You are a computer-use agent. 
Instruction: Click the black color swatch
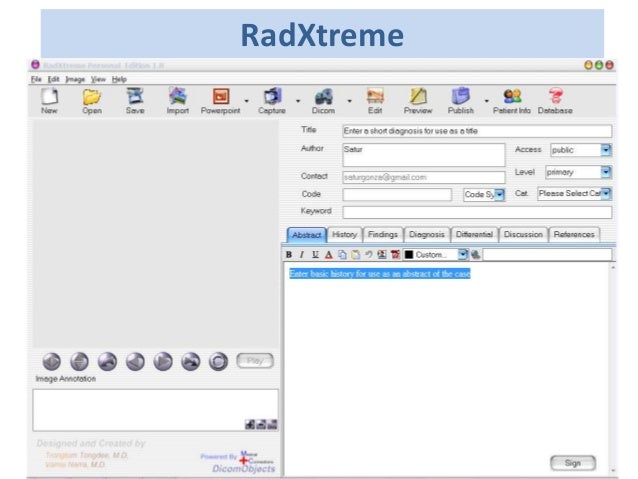pyautogui.click(x=409, y=255)
